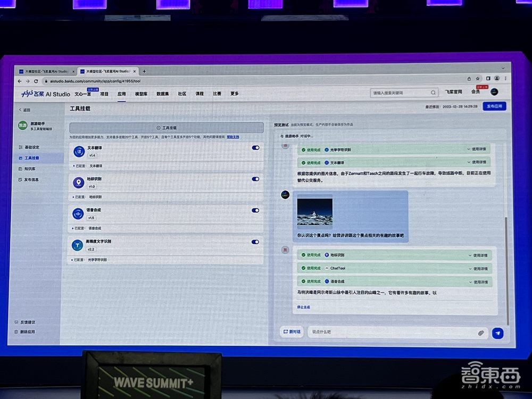Click the 地标识别 tool icon
The height and width of the screenshot is (399, 532).
pyautogui.click(x=78, y=182)
